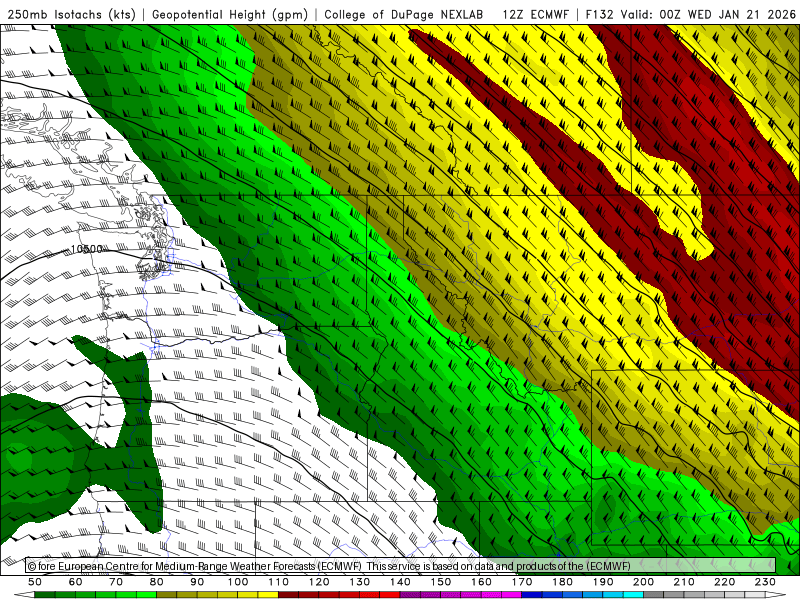Click the '250mb Isotachs (kts)' title text

[72, 15]
